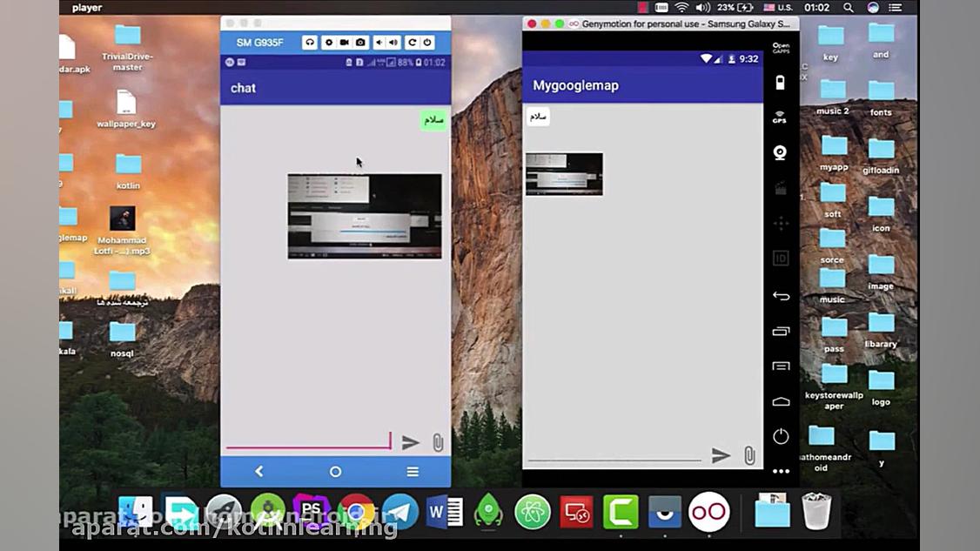Lower volume in the SM G935F toolbar

[x=379, y=43]
